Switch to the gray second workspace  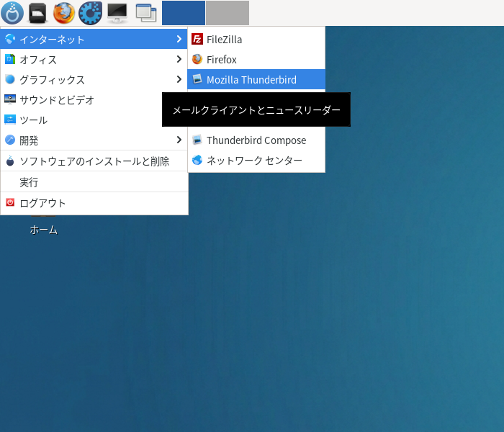[x=228, y=13]
